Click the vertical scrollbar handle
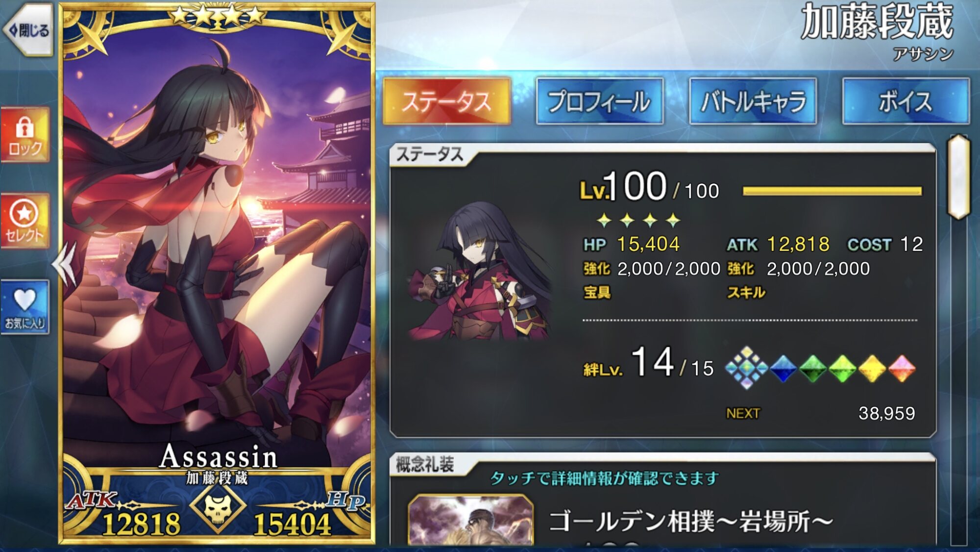Screen dimensions: 980x552 tap(959, 177)
